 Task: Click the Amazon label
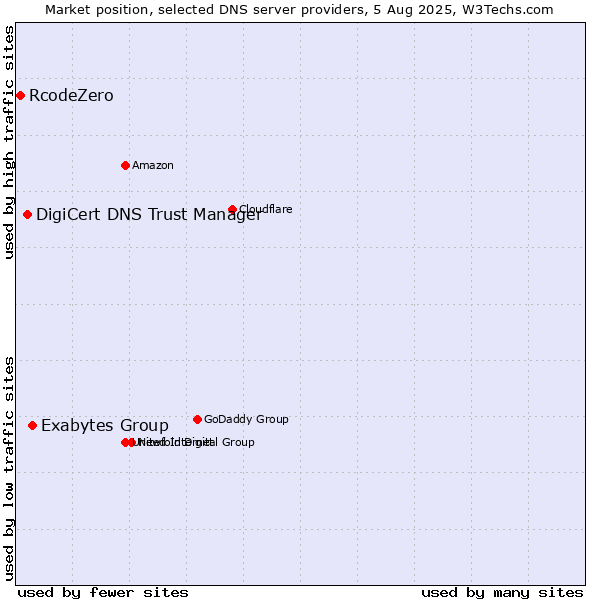[x=153, y=165]
